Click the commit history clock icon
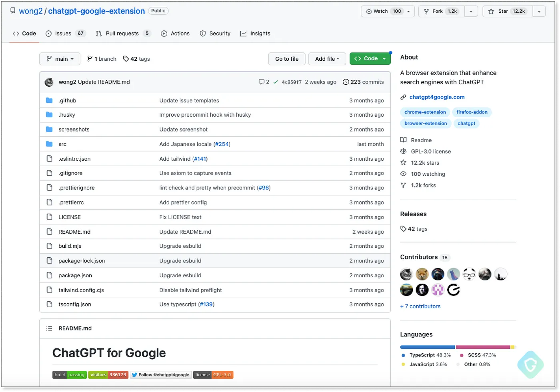 (x=346, y=82)
